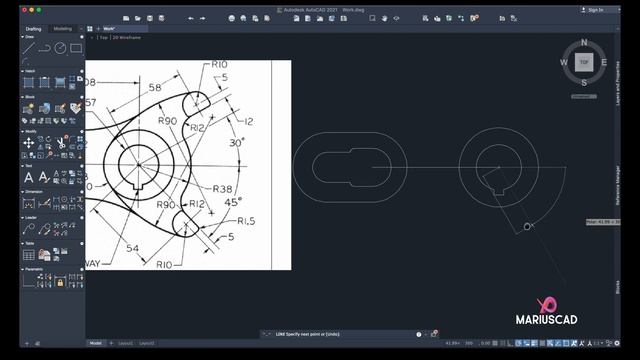Toggle polar tracking in status bar
The width and height of the screenshot is (640, 360).
[519, 343]
